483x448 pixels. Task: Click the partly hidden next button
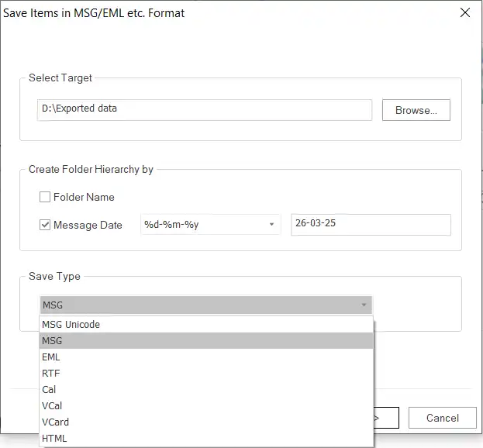tap(386, 418)
